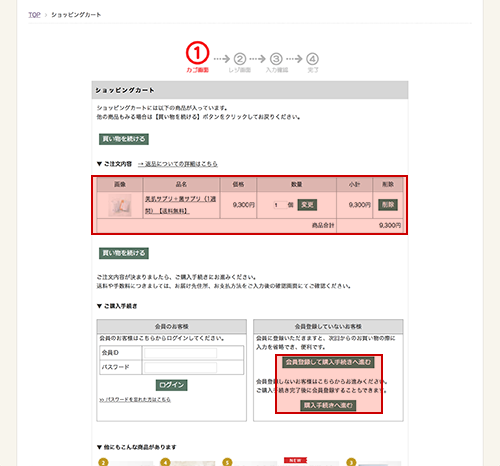This screenshot has height=466, width=500.
Task: Open the パスワードを忘れた方はこちら link
Action: pos(135,399)
